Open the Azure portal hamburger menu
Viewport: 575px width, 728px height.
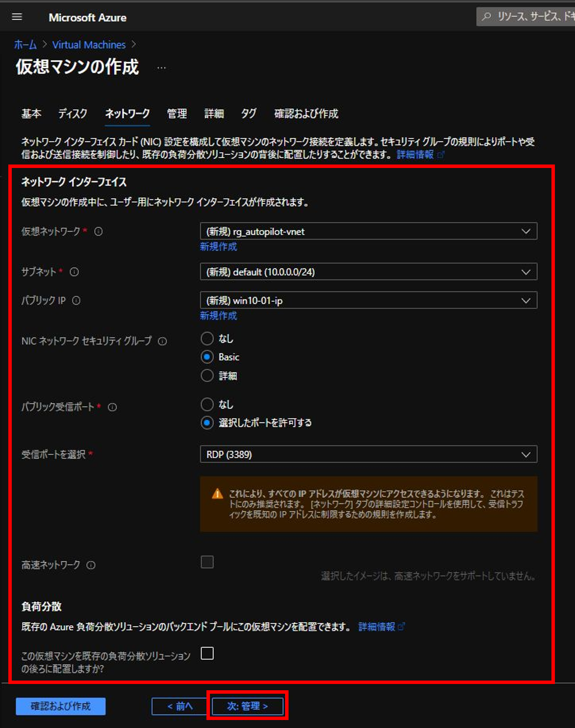[x=17, y=16]
